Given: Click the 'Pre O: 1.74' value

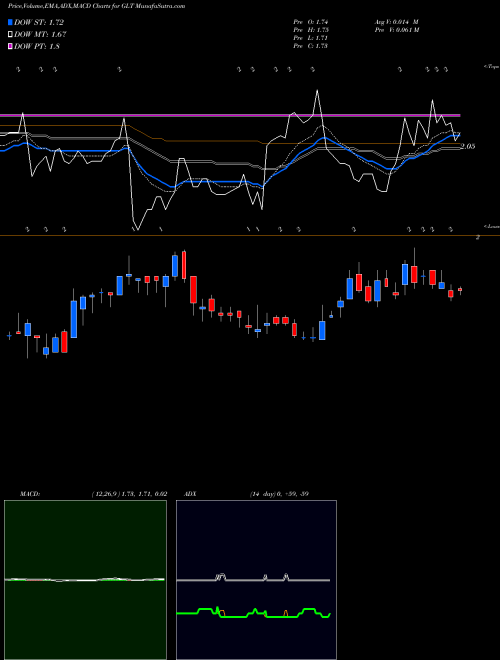Looking at the screenshot, I should (311, 22).
